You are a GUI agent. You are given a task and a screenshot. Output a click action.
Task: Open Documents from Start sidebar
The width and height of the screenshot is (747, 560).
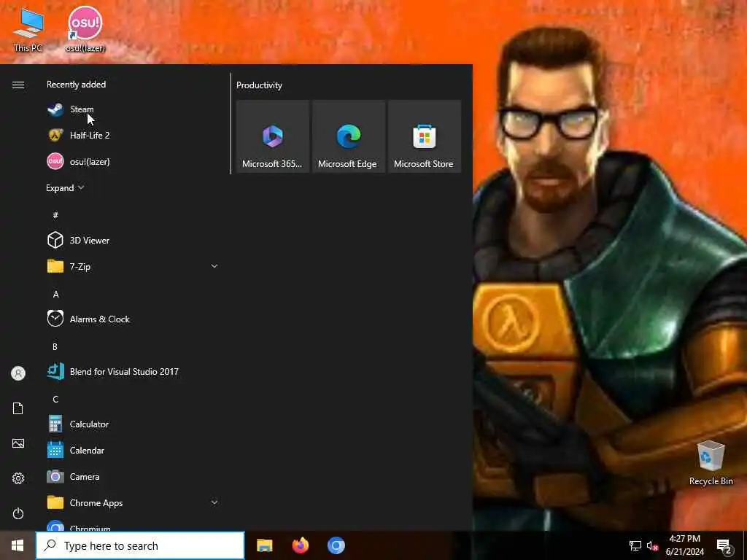click(18, 408)
